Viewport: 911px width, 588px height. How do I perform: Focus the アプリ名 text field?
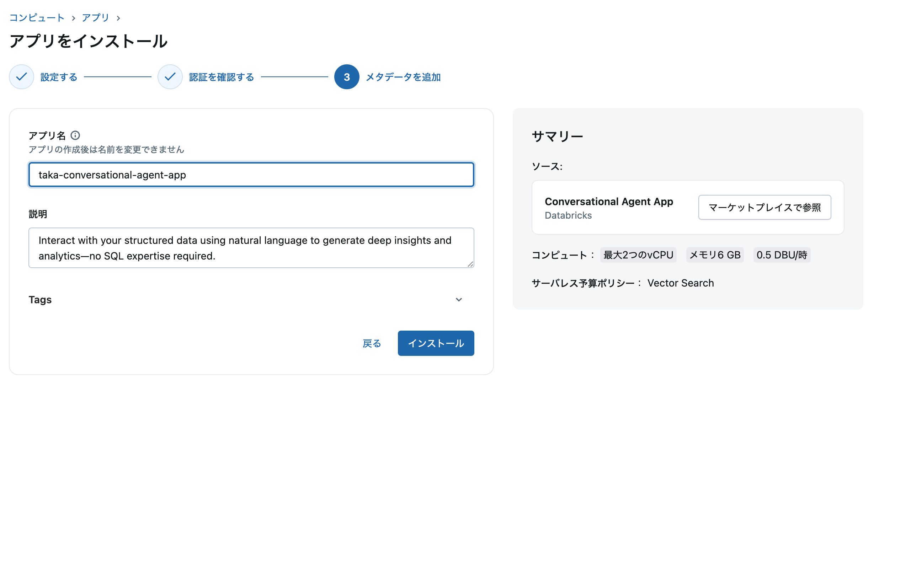coord(251,175)
